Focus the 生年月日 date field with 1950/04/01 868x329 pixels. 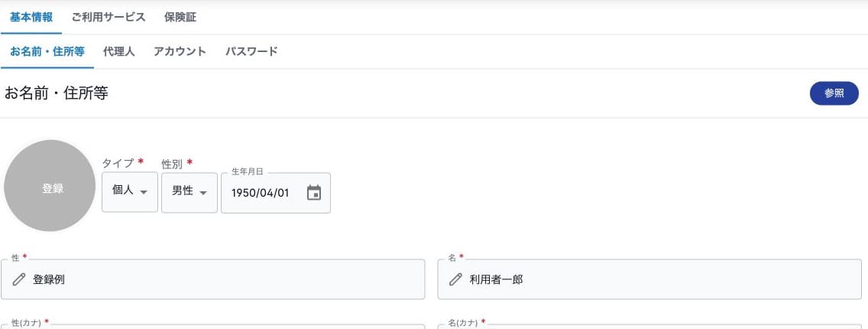[276, 193]
